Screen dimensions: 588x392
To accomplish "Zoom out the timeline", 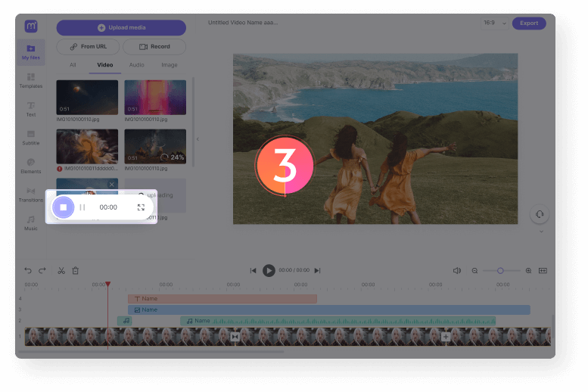I will pos(474,271).
